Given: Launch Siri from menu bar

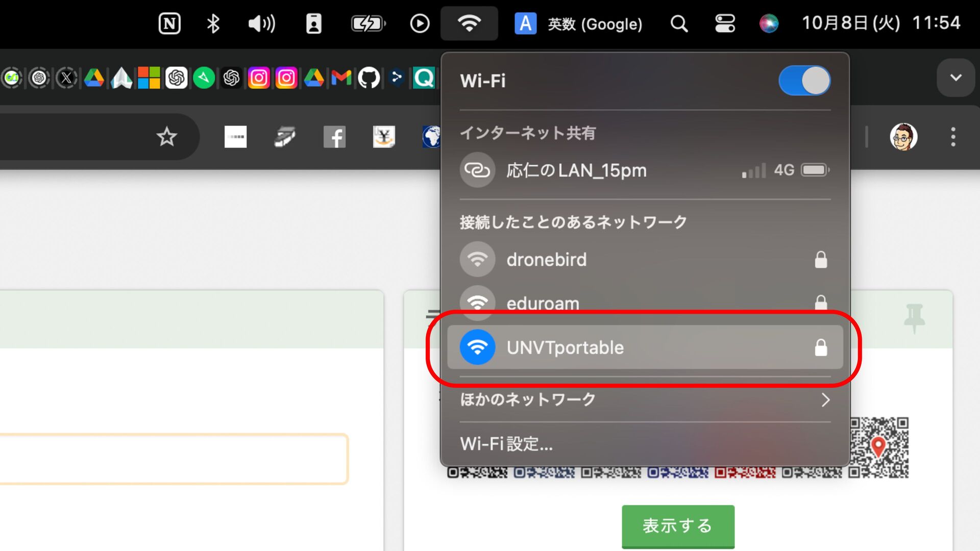Looking at the screenshot, I should coord(769,23).
